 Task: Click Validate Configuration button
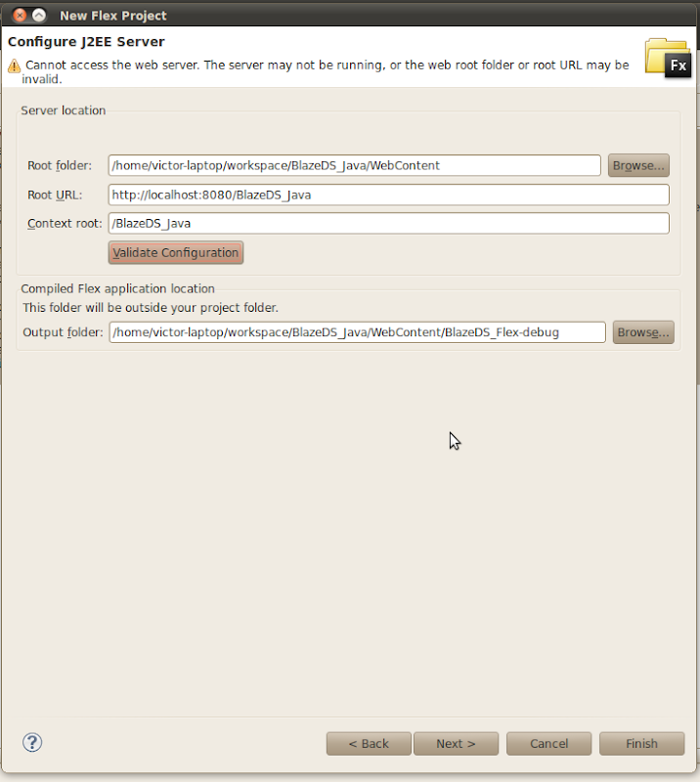(176, 253)
